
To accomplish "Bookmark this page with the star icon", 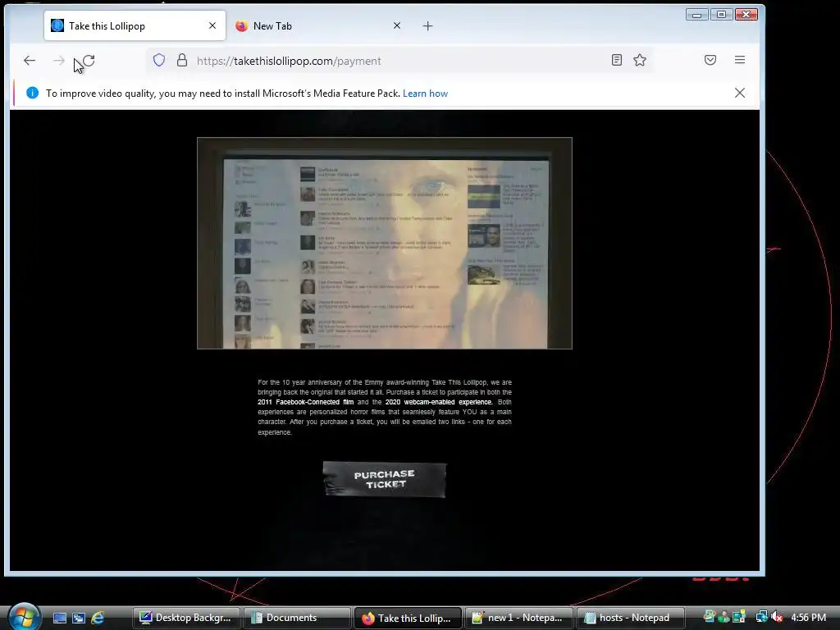I will 640,60.
